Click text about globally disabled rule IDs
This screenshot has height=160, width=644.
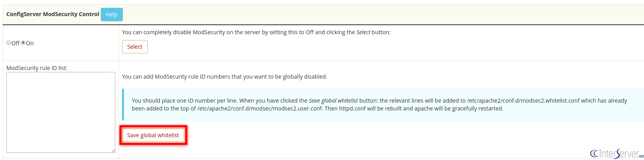point(225,77)
